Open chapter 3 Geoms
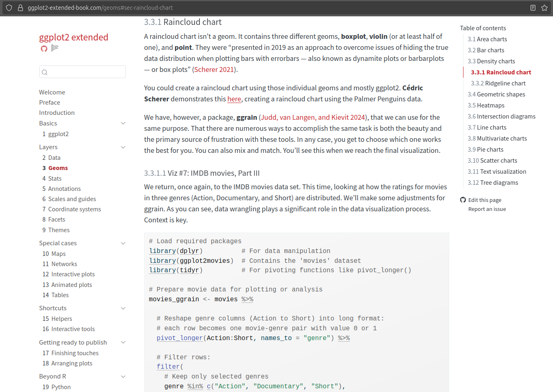The width and height of the screenshot is (553, 392). point(55,168)
